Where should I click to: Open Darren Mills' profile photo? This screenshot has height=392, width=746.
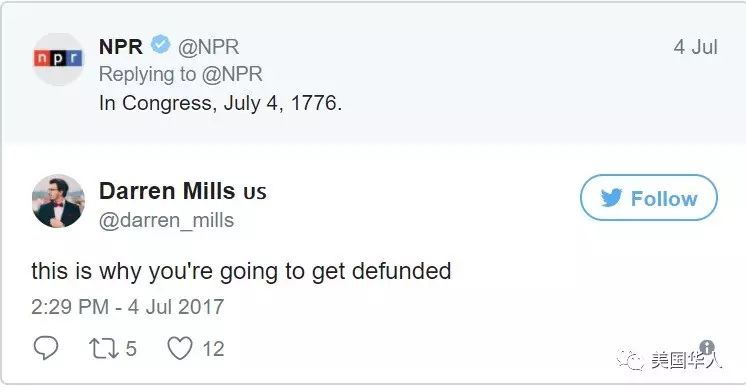point(58,201)
